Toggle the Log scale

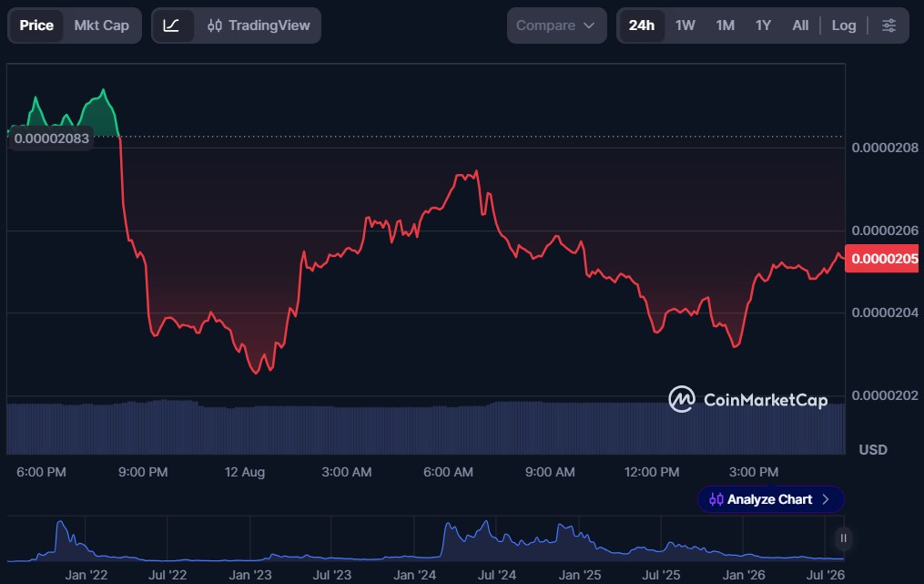click(843, 26)
